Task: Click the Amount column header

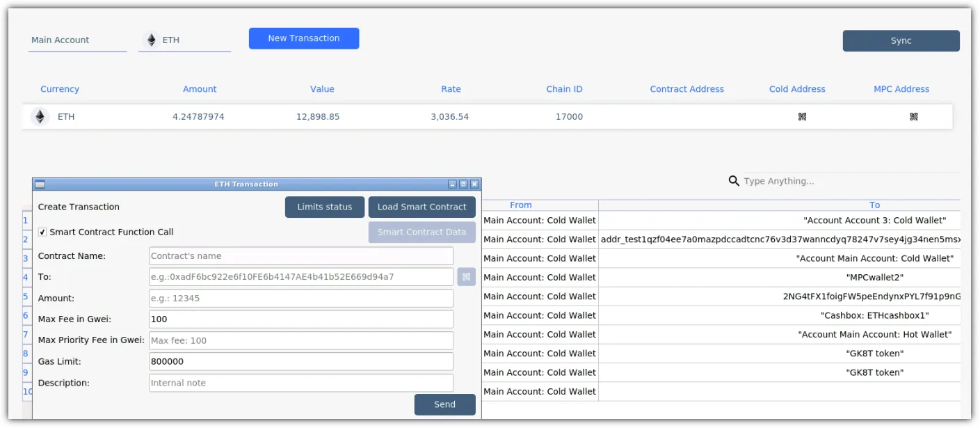Action: pos(200,89)
